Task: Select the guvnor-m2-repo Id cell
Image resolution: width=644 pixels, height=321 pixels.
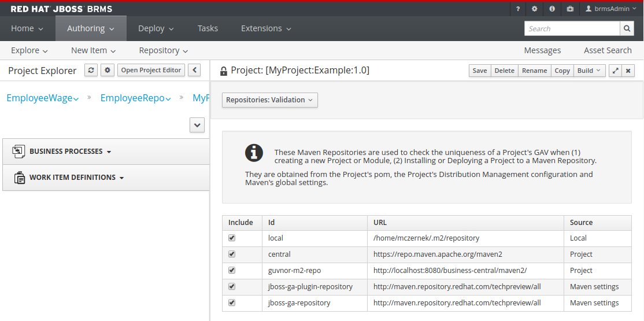Action: 314,271
